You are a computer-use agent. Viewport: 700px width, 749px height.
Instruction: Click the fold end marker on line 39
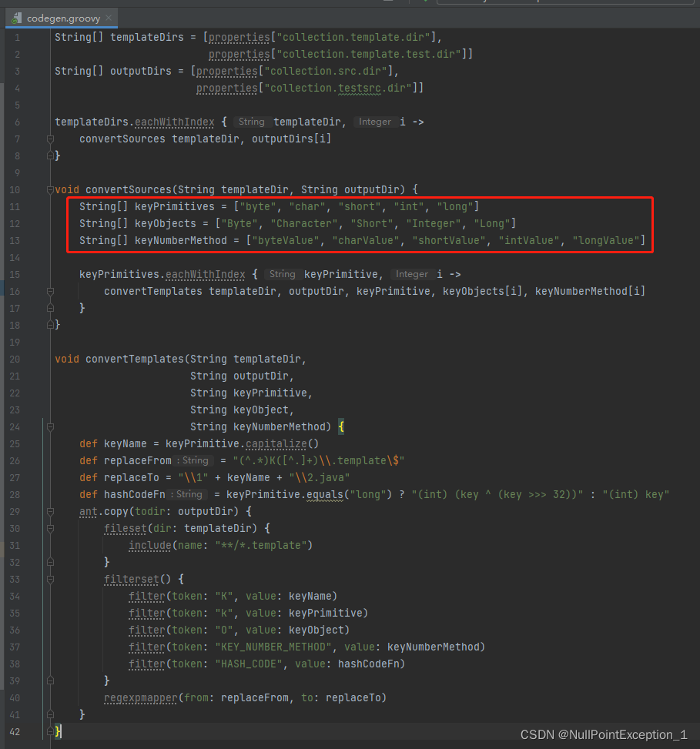pyautogui.click(x=50, y=680)
